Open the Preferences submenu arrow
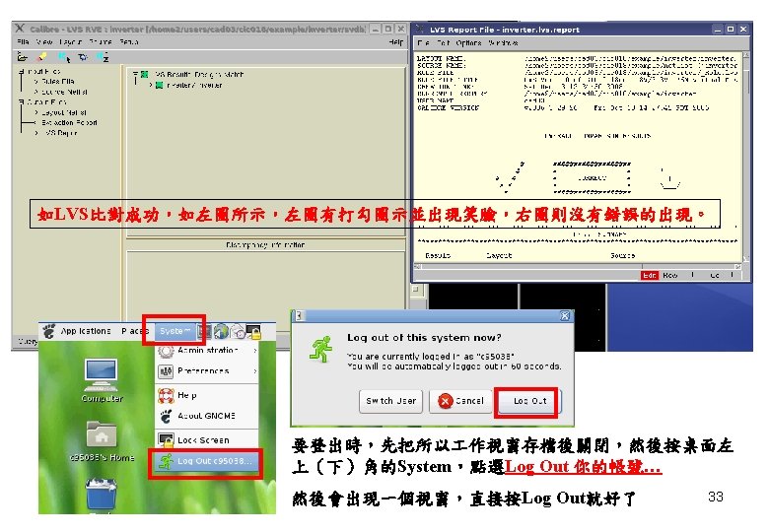Viewport: 769px width, 532px height. click(255, 371)
